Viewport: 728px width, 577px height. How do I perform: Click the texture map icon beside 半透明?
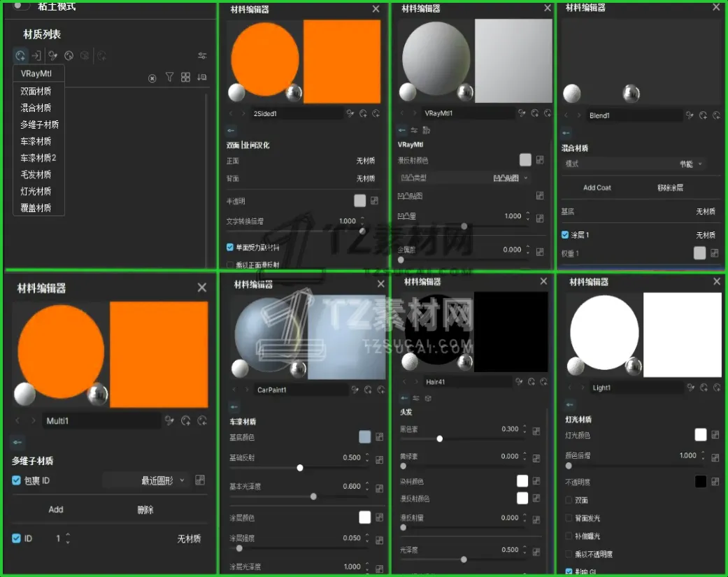tap(374, 201)
